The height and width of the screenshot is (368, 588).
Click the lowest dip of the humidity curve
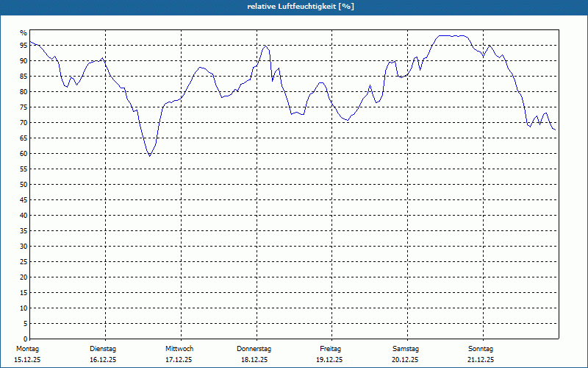[150, 155]
